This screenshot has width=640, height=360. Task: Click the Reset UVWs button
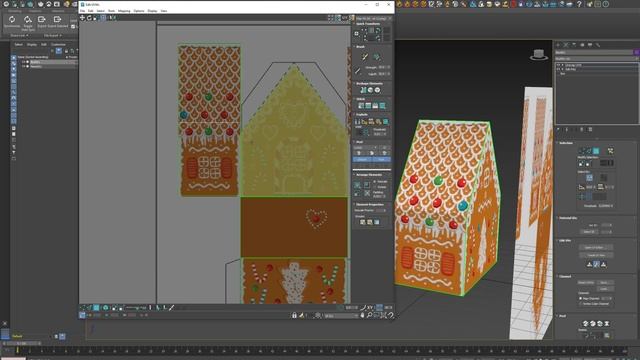586,282
